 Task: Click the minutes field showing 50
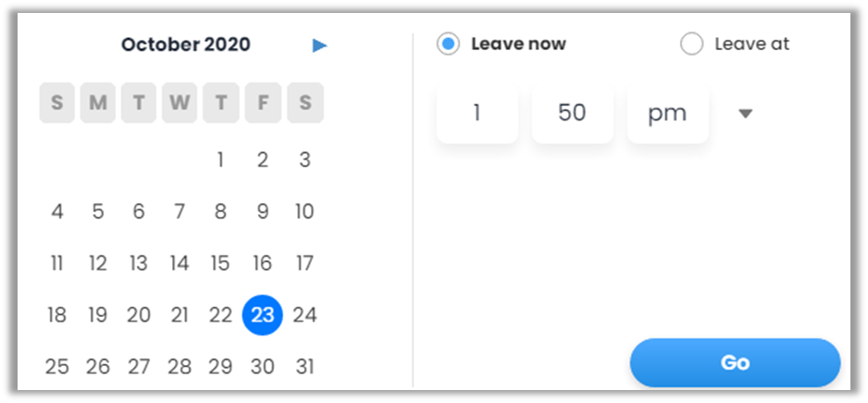[572, 113]
